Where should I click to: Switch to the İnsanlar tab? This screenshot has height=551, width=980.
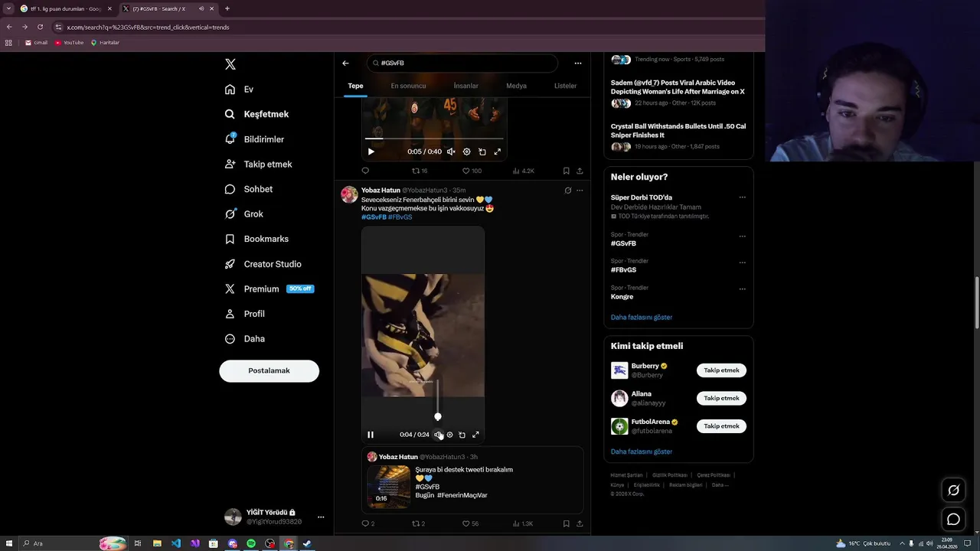click(x=465, y=86)
